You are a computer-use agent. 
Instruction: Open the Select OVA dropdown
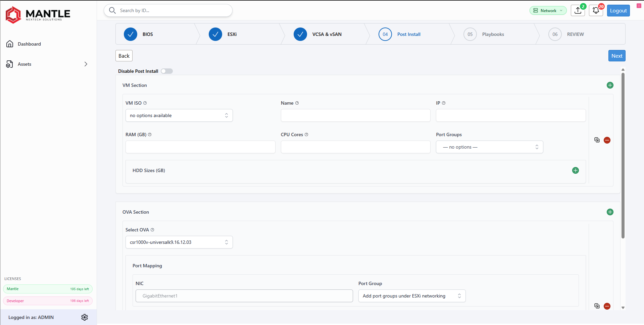point(179,242)
